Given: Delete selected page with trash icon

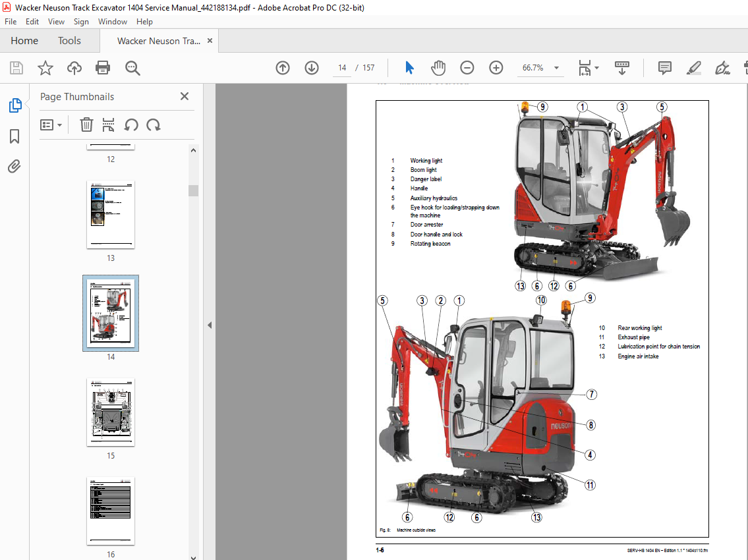Looking at the screenshot, I should pos(86,125).
